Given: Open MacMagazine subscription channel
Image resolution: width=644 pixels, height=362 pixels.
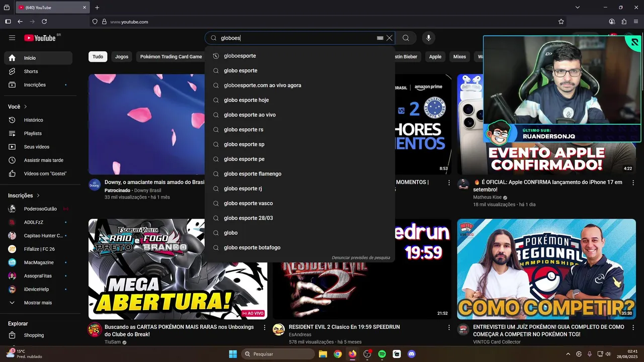Looking at the screenshot, I should 38,262.
